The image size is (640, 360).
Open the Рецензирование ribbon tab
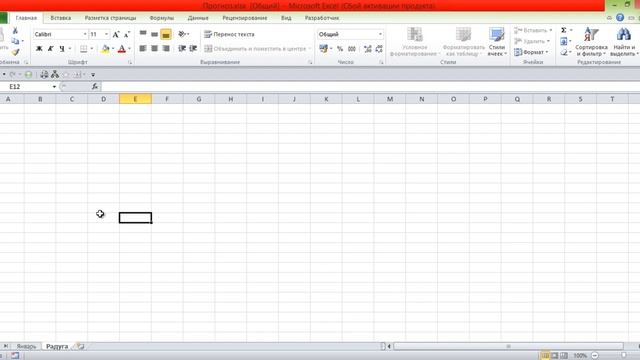[244, 18]
